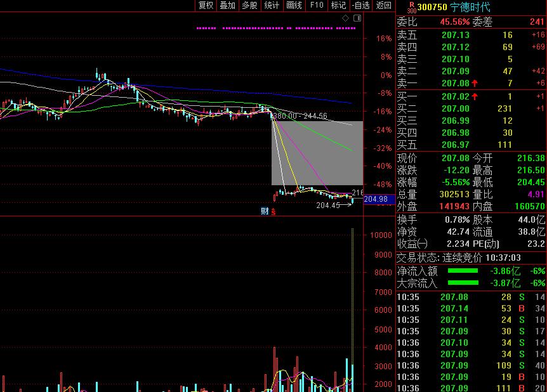The image size is (547, 392).
Task: Select 买四 price 206.98
Action: pyautogui.click(x=455, y=133)
